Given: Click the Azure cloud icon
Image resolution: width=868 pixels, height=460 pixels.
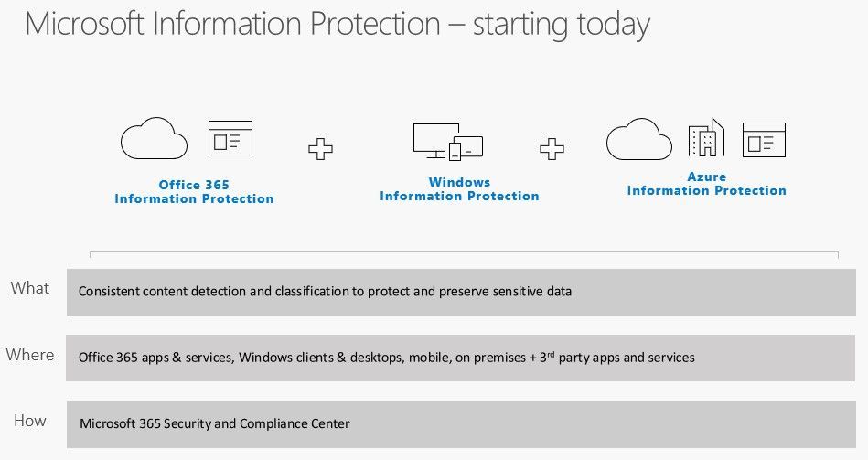Looking at the screenshot, I should click(638, 139).
